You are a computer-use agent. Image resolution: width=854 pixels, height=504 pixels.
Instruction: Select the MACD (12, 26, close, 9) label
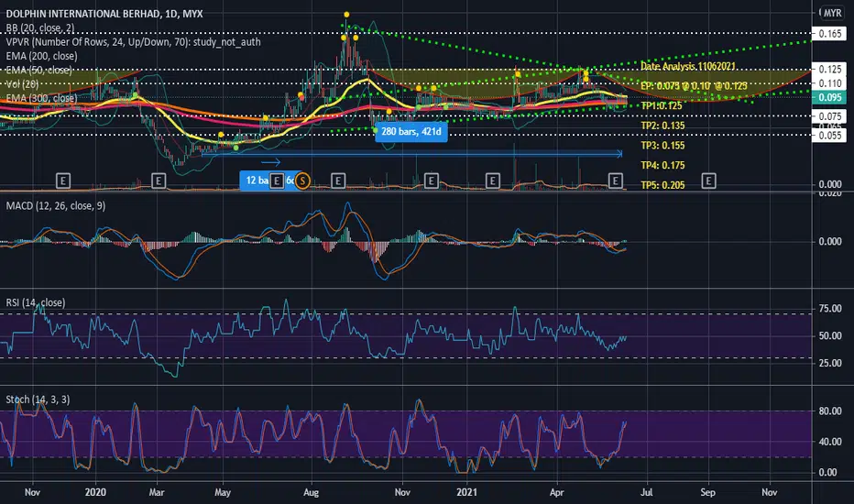pos(56,206)
